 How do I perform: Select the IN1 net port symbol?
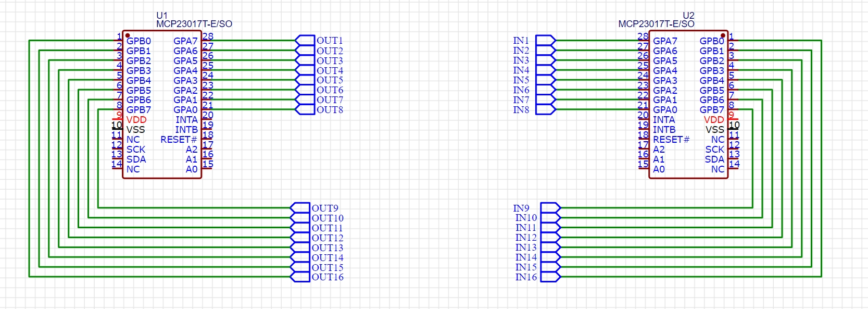546,41
